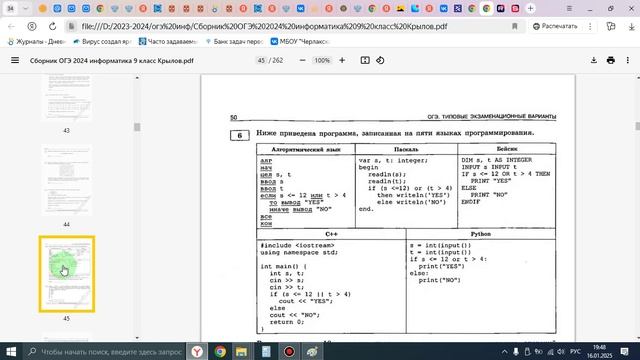Open File Explorer from the taskbar
This screenshot has width=640, height=360.
coord(242,351)
